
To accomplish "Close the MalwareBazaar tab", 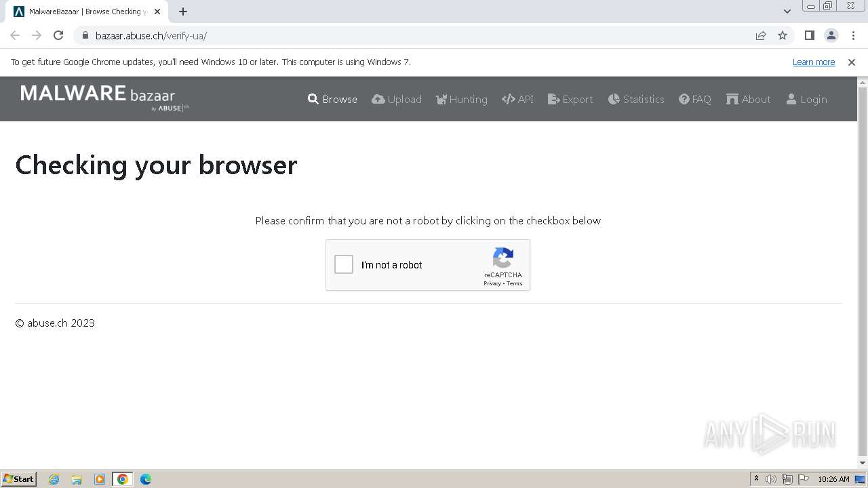I will pos(157,12).
